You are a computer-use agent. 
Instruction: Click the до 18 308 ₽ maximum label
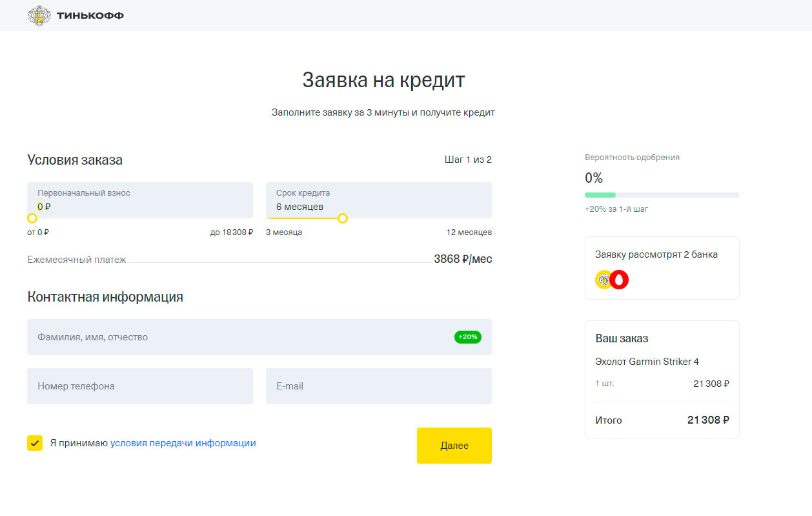point(231,232)
